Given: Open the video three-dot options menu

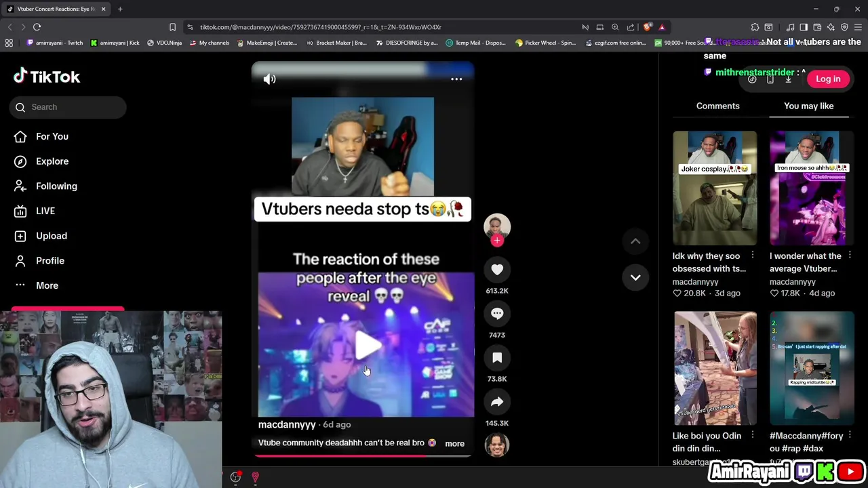Looking at the screenshot, I should [456, 79].
